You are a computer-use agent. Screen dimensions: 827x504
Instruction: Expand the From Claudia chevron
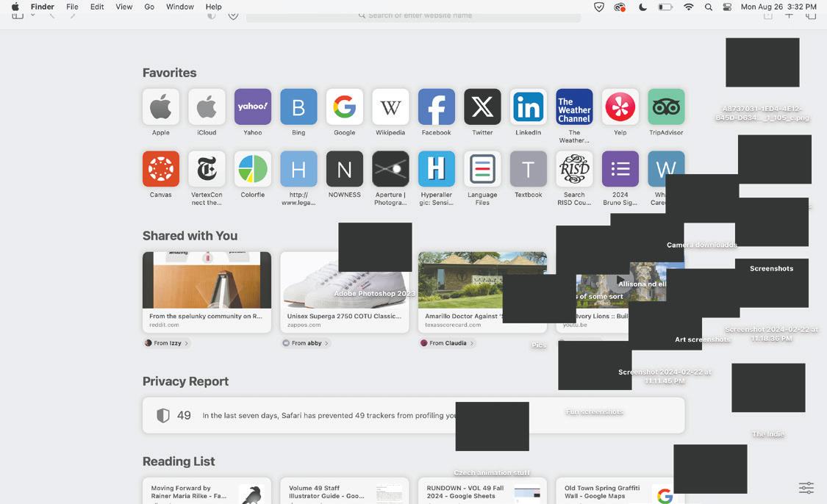(471, 343)
